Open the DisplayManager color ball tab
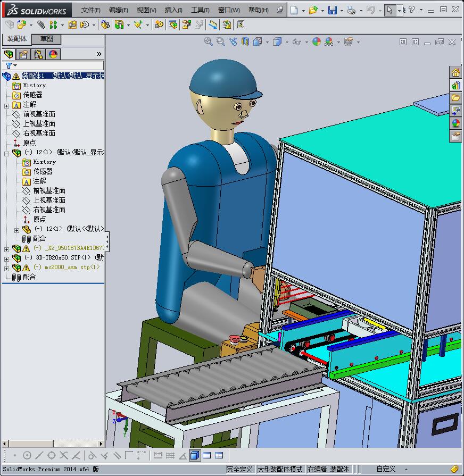This screenshot has width=464, height=476. point(53,54)
